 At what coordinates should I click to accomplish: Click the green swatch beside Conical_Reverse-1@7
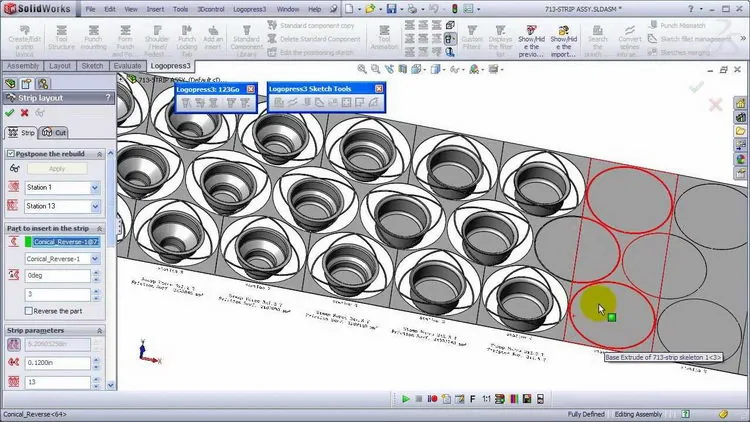28,242
